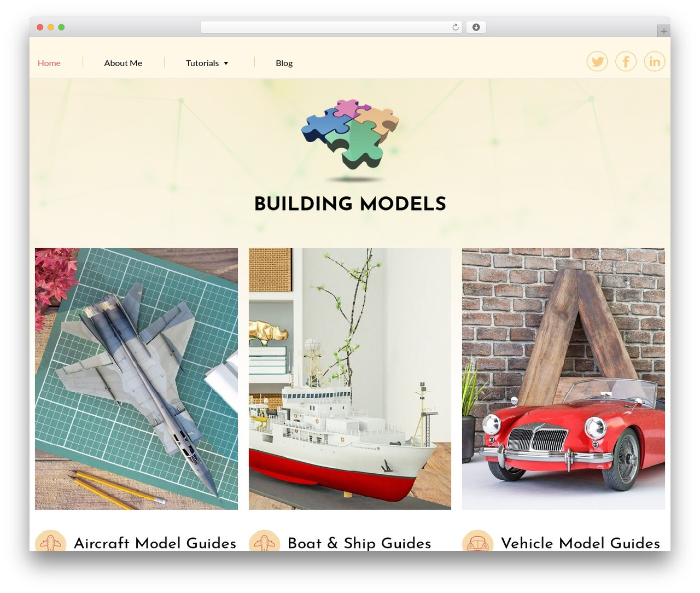Open the Aircraft Model Guides link

155,543
